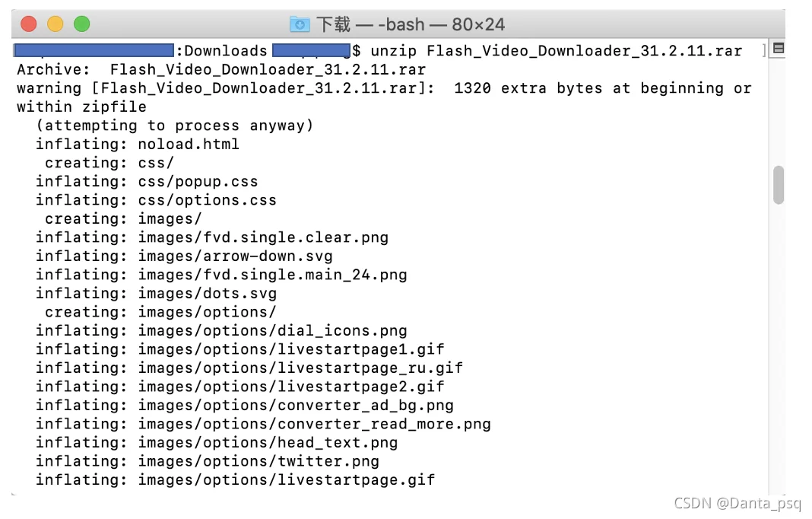Click the 'livestartpage_ru.gif' output line
This screenshot has height=519, width=812.
click(x=249, y=368)
